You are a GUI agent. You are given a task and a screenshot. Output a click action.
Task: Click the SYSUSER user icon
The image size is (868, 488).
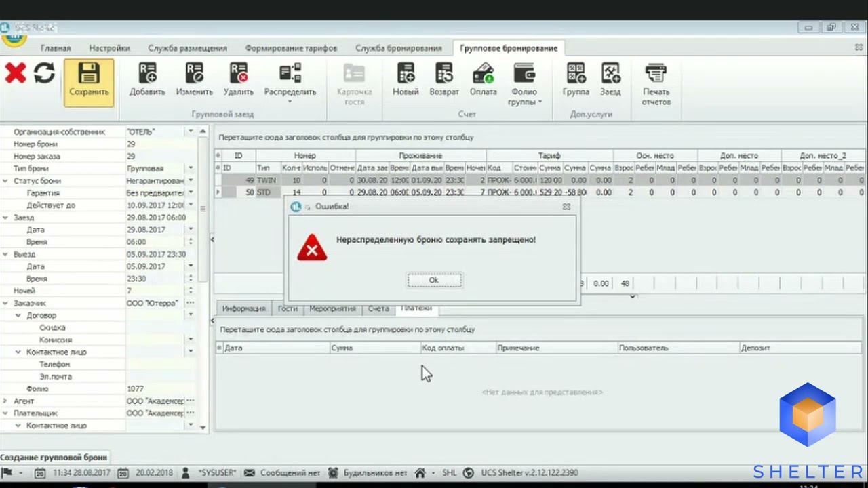click(186, 472)
